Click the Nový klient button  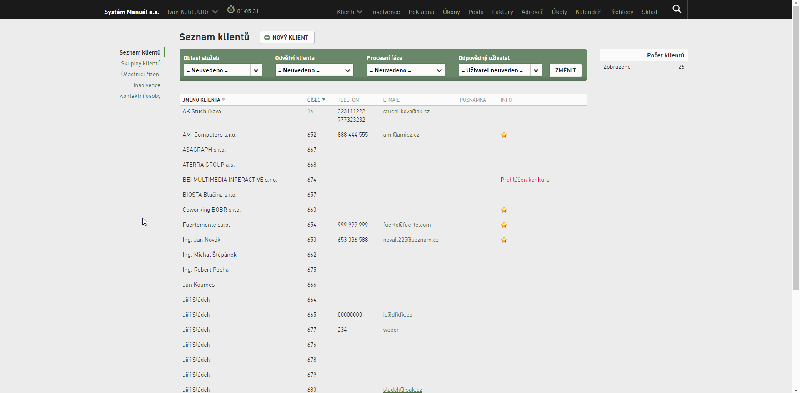click(287, 38)
